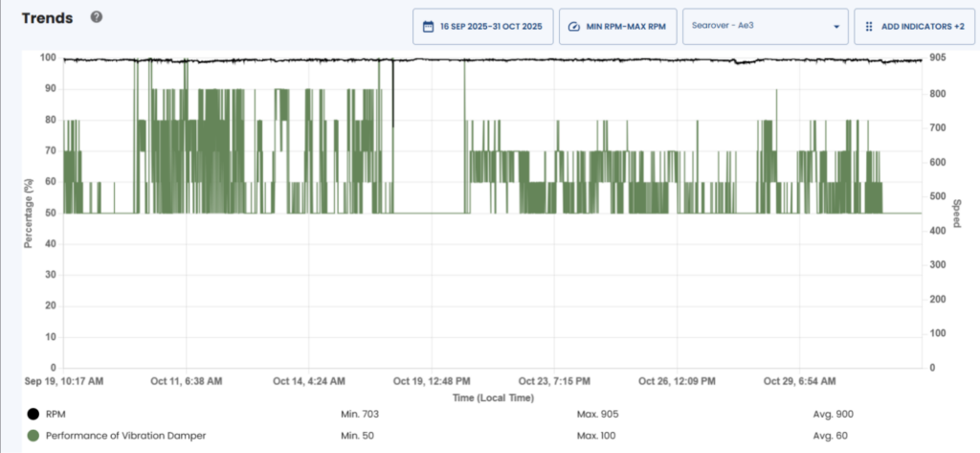Click the green Vibration Damper legend circle

pos(33,436)
